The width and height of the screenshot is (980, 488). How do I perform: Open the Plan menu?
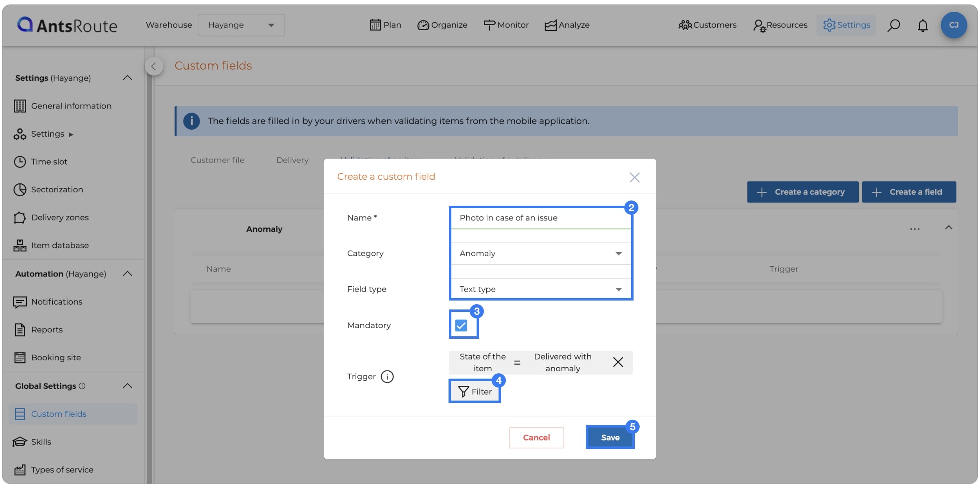[385, 25]
